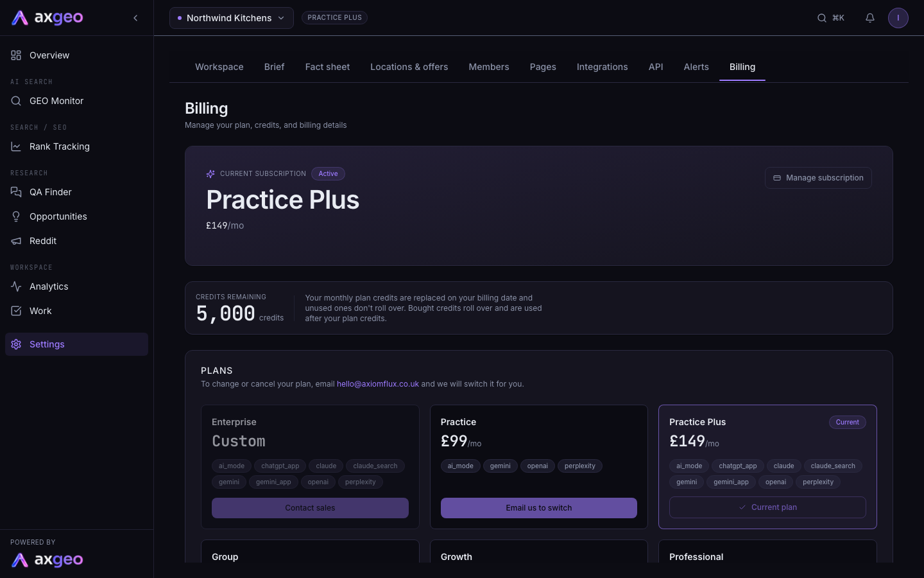The width and height of the screenshot is (924, 578).
Task: Open QA Finder page
Action: tap(76, 192)
